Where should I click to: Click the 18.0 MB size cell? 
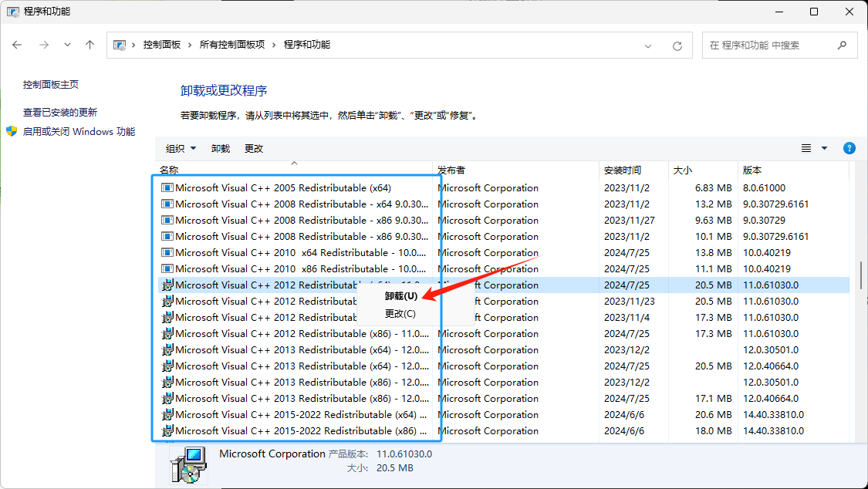(x=714, y=430)
